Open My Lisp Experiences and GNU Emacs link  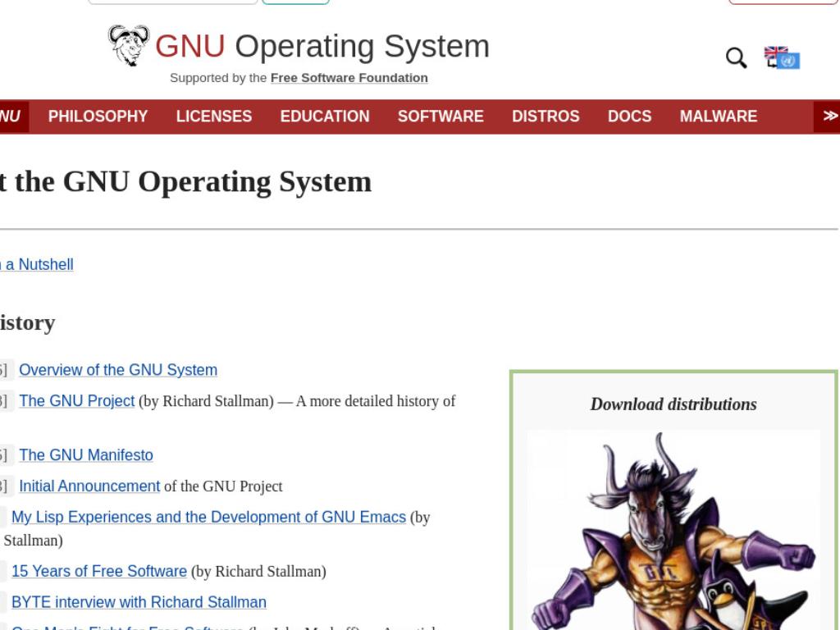(208, 518)
